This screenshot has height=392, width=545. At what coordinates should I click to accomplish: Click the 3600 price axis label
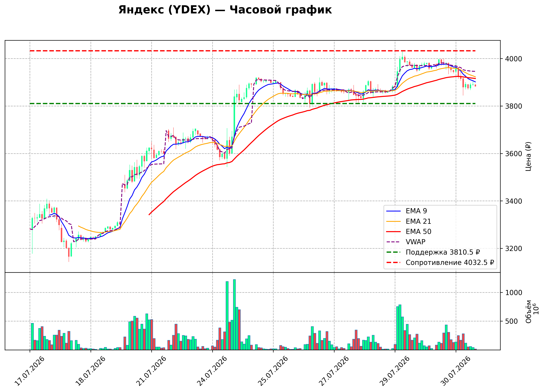point(514,154)
